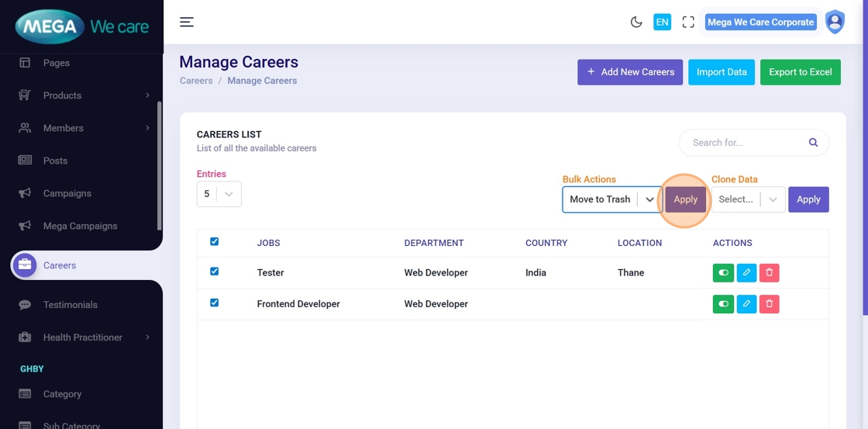Delete Frontend Developer using the trash icon

(769, 304)
